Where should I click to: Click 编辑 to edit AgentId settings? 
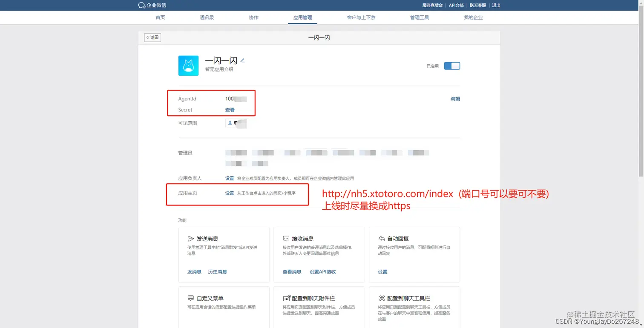tap(455, 98)
